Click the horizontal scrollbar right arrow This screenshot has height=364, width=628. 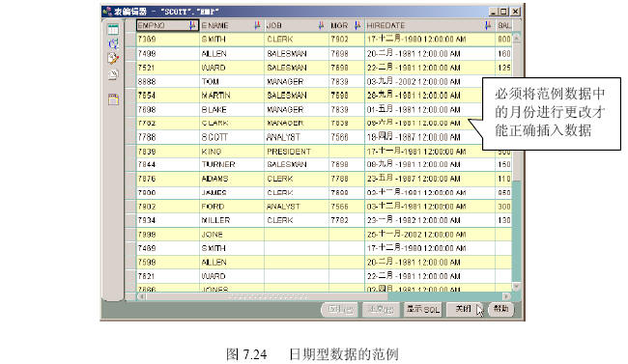tap(507, 296)
